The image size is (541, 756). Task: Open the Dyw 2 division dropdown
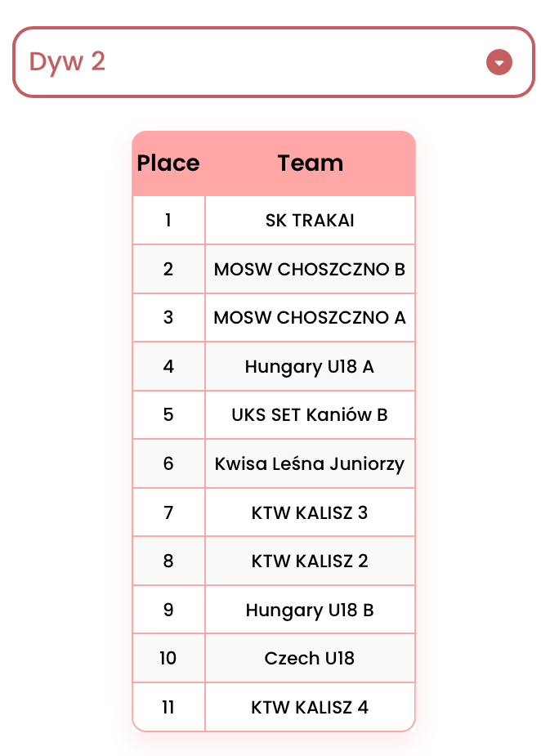(274, 62)
